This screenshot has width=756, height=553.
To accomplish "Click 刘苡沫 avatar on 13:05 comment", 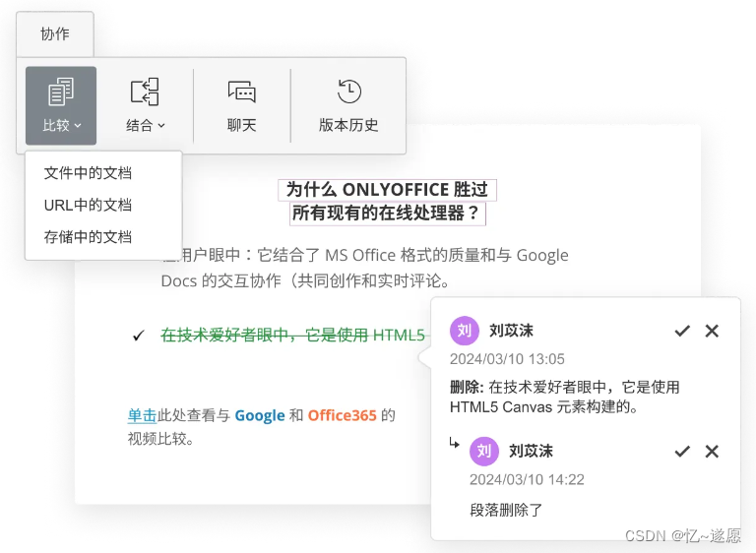I will click(465, 331).
